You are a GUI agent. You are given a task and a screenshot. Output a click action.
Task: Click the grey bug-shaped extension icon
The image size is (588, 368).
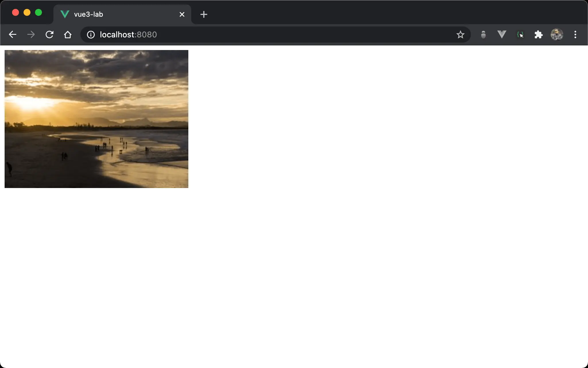483,34
